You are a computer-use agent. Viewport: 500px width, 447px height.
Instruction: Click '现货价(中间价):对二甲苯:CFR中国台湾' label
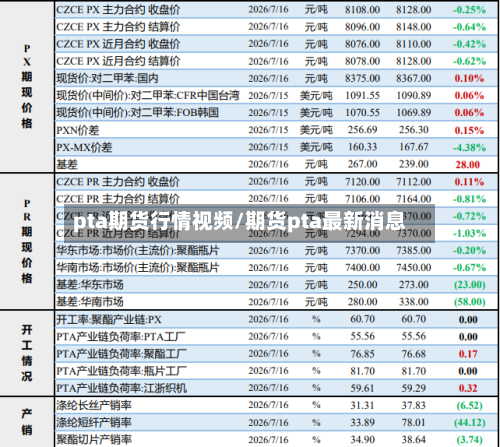[x=148, y=96]
